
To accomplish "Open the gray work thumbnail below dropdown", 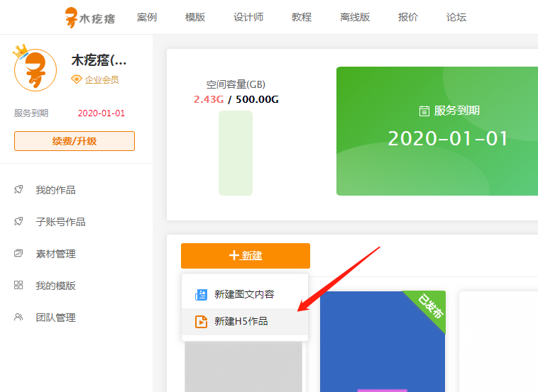I will [243, 366].
